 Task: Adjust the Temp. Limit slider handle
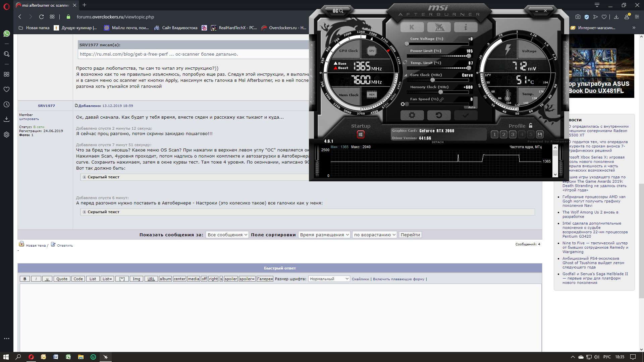469,68
